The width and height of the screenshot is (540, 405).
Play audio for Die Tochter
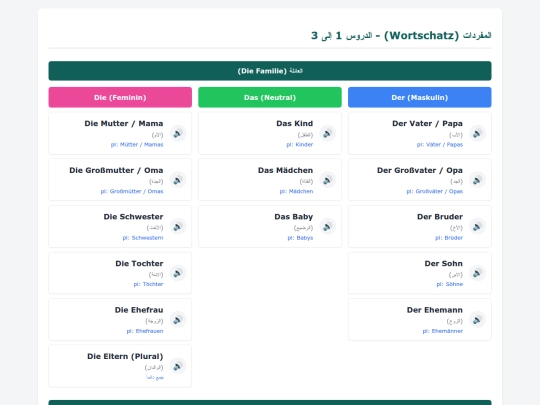click(x=178, y=273)
